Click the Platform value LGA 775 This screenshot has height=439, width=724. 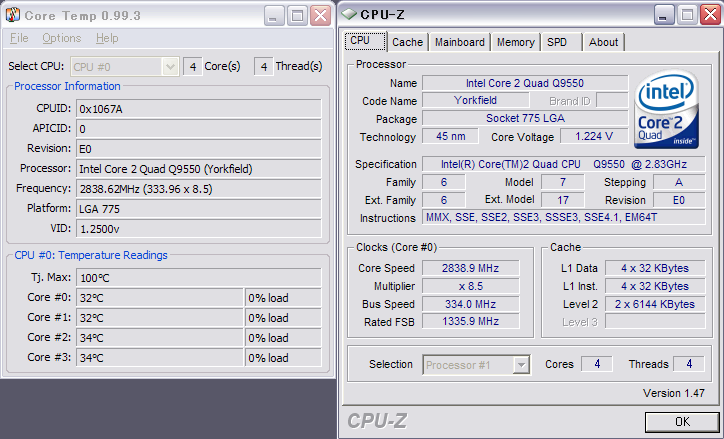click(199, 209)
